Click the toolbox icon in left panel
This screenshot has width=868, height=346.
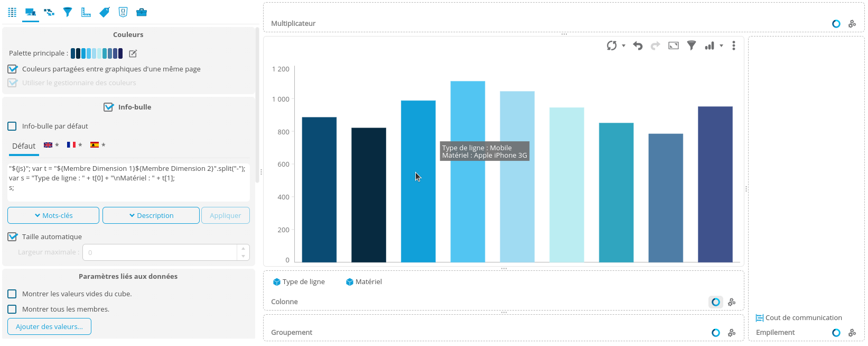(x=141, y=12)
